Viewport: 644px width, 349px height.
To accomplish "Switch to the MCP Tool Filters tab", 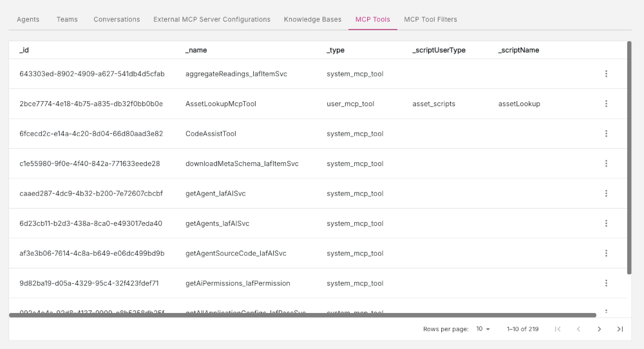I will click(430, 19).
